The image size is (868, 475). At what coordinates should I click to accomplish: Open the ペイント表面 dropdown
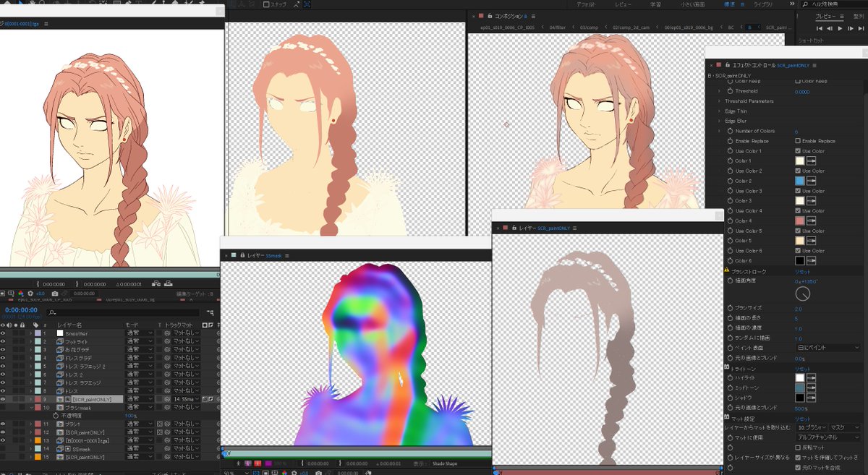coord(827,348)
